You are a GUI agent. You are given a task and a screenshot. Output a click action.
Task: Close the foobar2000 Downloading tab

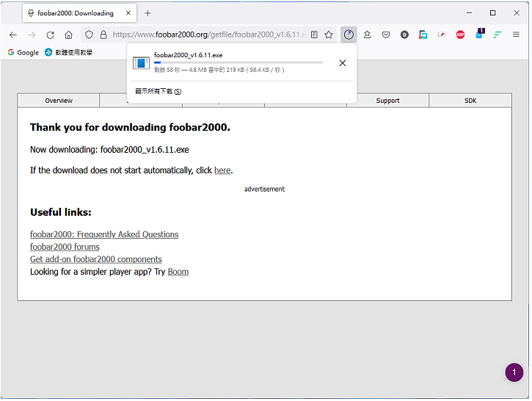pyautogui.click(x=128, y=13)
